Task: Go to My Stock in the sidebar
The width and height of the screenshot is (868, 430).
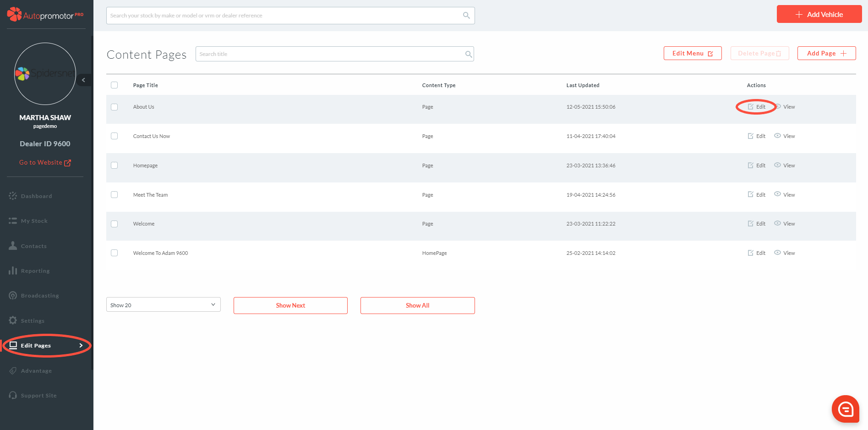Action: (x=34, y=221)
